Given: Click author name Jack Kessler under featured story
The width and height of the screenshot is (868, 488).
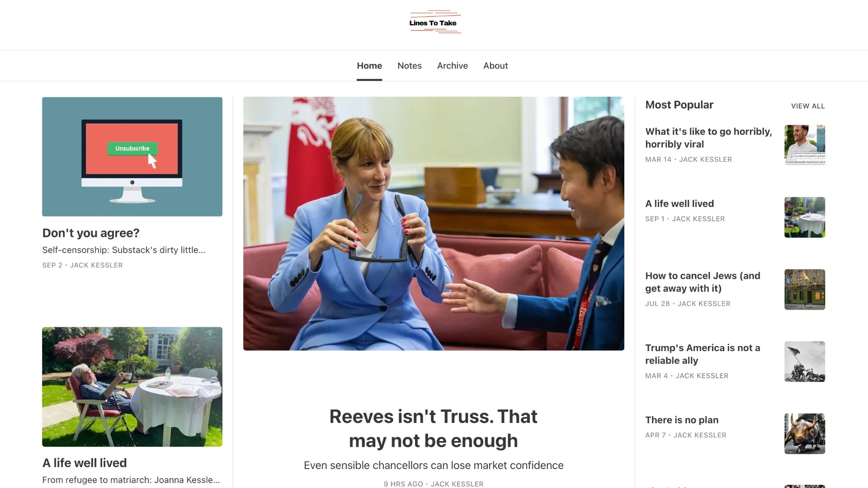Looking at the screenshot, I should point(457,483).
